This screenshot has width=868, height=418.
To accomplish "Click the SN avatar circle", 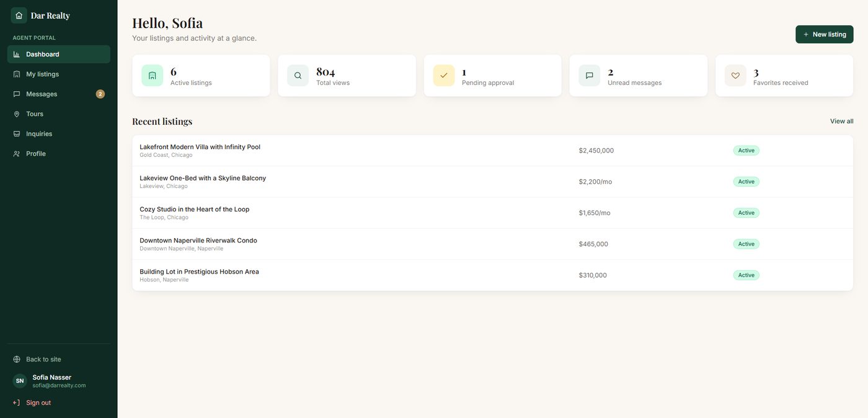I will [20, 381].
